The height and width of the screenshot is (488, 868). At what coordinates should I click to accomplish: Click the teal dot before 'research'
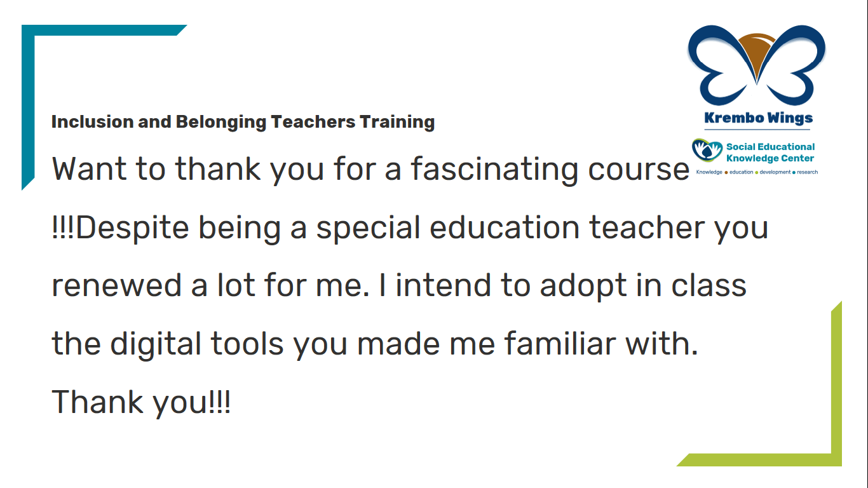794,172
